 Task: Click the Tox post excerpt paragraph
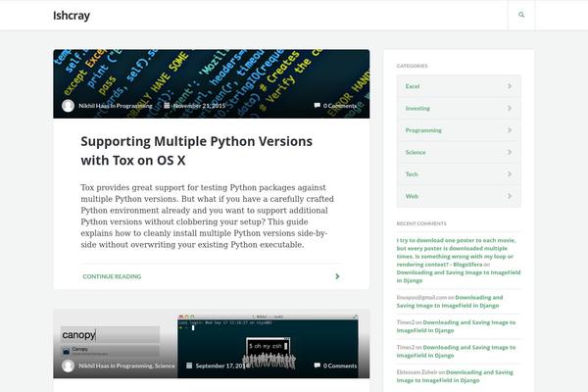pos(207,216)
